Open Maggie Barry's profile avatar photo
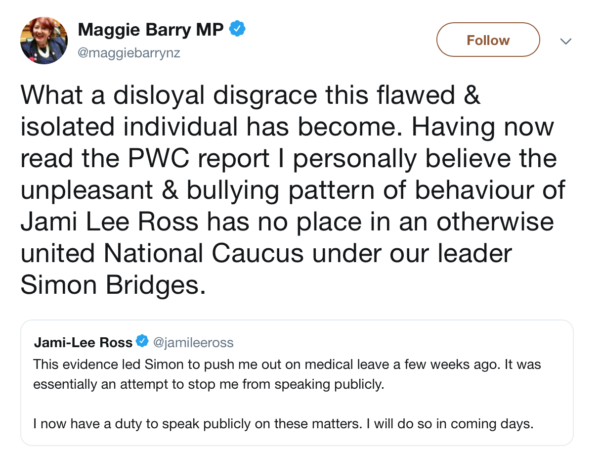The image size is (600, 453). pos(43,41)
